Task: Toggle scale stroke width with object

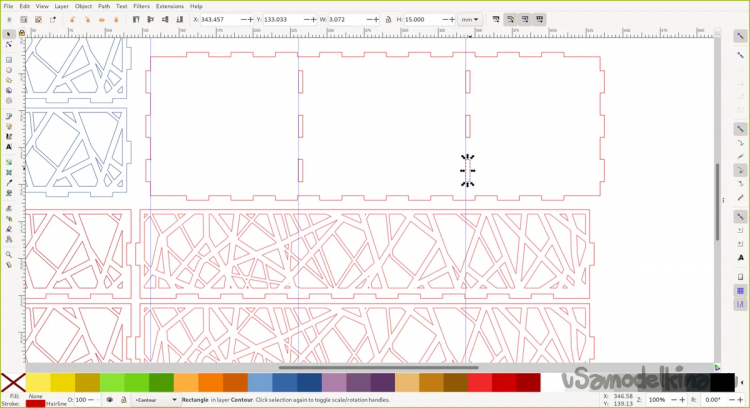Action: [x=496, y=19]
